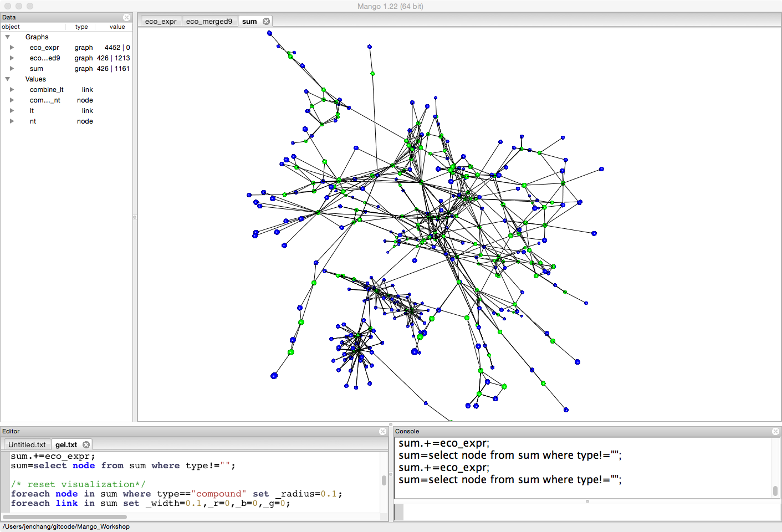Screen dimensions: 782x532
Task: Select the lt link value row
Action: (32, 111)
